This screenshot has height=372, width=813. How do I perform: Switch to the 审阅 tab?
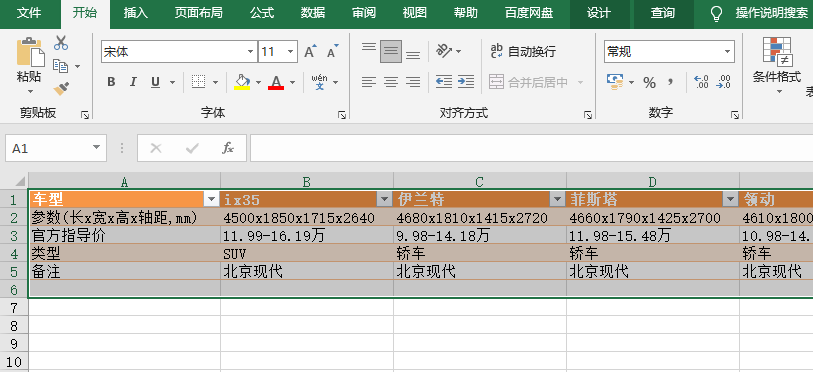tap(363, 13)
